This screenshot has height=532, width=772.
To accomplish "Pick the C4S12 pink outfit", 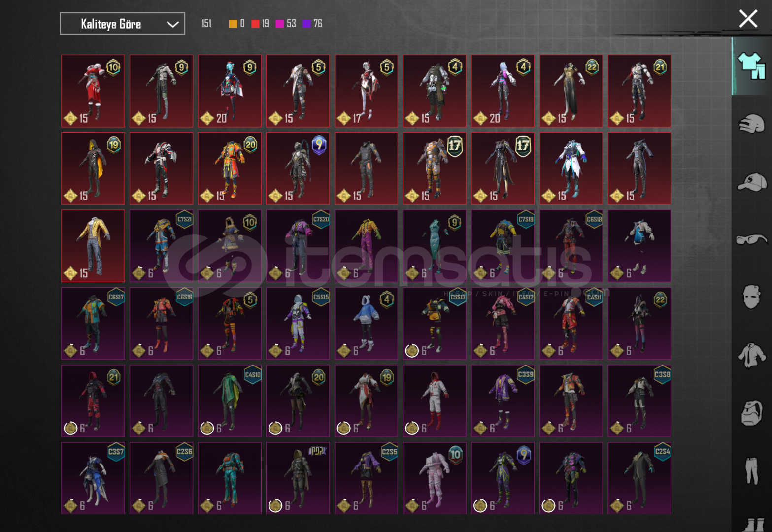I will click(503, 324).
